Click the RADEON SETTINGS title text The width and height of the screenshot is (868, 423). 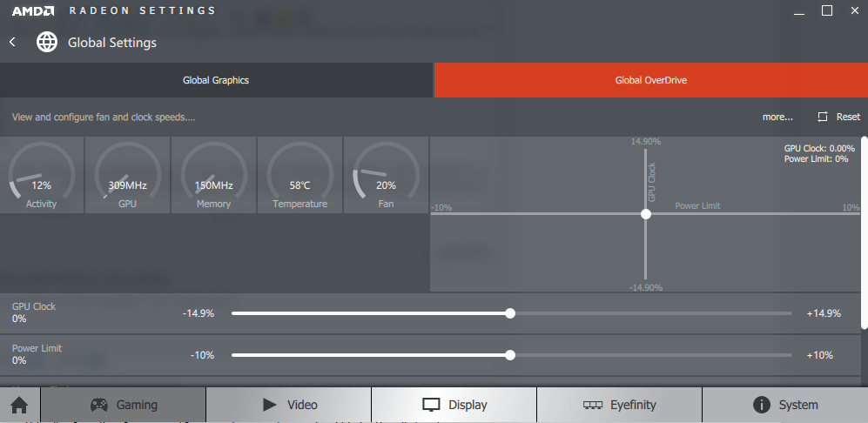coord(143,10)
